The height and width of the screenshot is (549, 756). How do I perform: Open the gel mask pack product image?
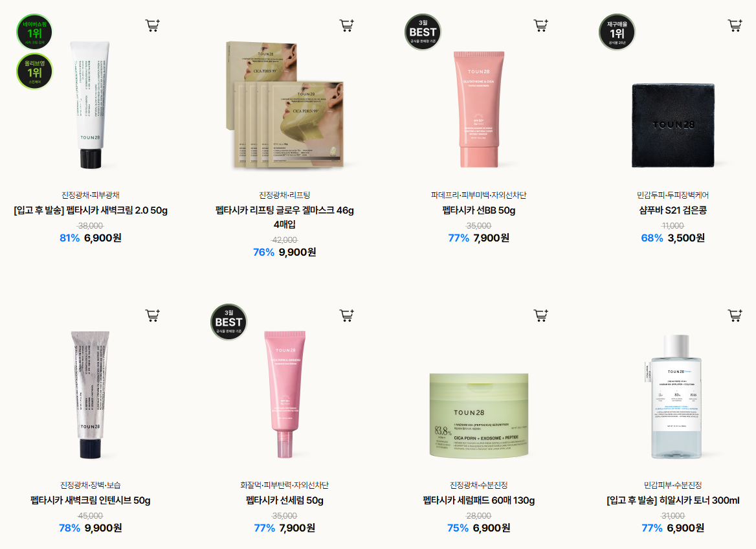tap(285, 105)
